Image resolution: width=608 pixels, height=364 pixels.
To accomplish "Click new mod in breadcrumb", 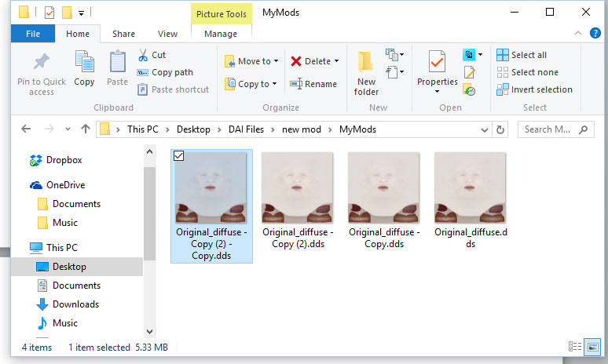I will click(x=302, y=129).
